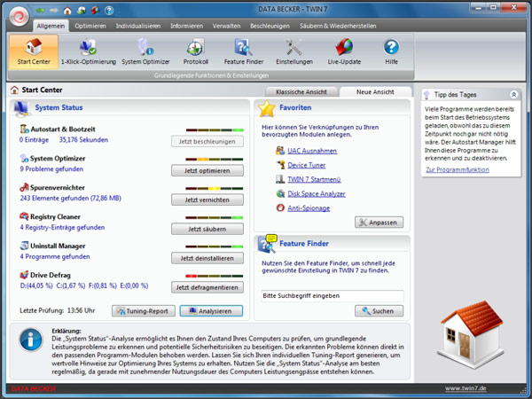Open the Informieren tab
This screenshot has height=399, width=532.
point(186,26)
